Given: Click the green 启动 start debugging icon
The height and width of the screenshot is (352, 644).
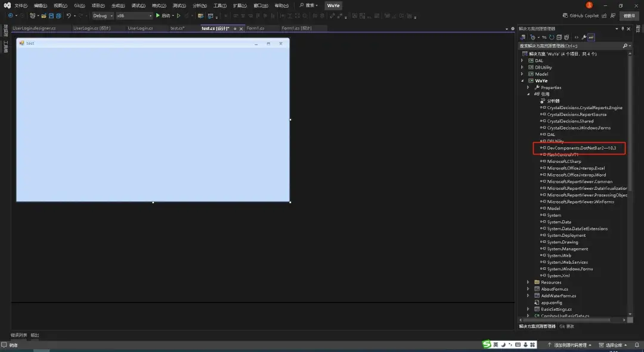Looking at the screenshot, I should coord(157,16).
